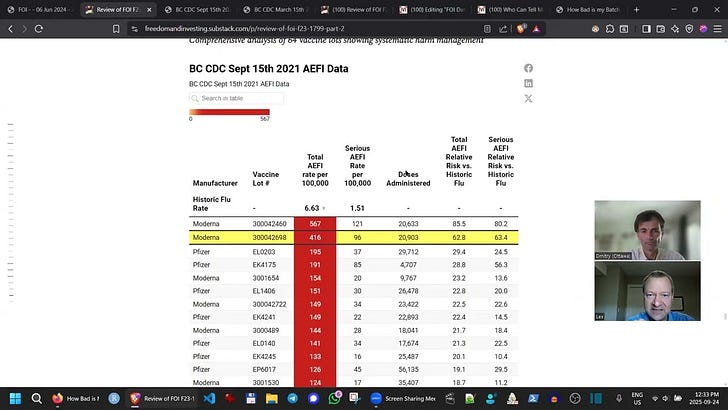Bookmark this page
Viewport: 728px width, 410px height.
pyautogui.click(x=116, y=29)
